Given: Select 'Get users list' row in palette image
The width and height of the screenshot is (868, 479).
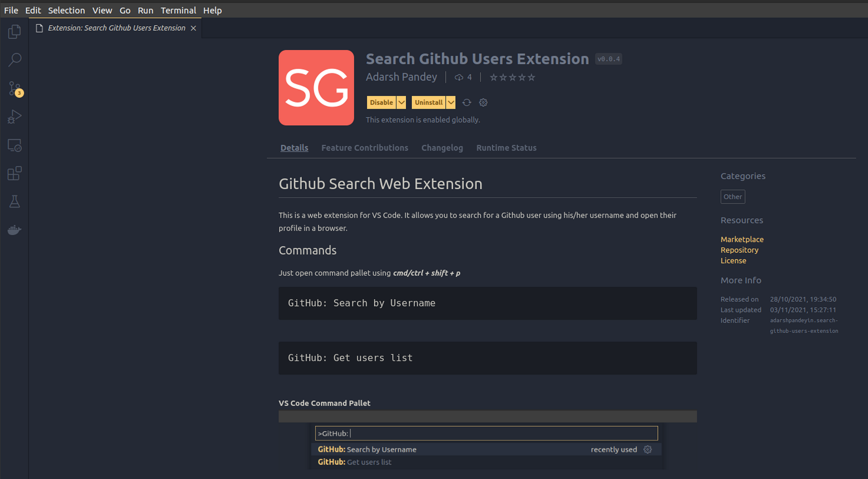Looking at the screenshot, I should (486, 462).
